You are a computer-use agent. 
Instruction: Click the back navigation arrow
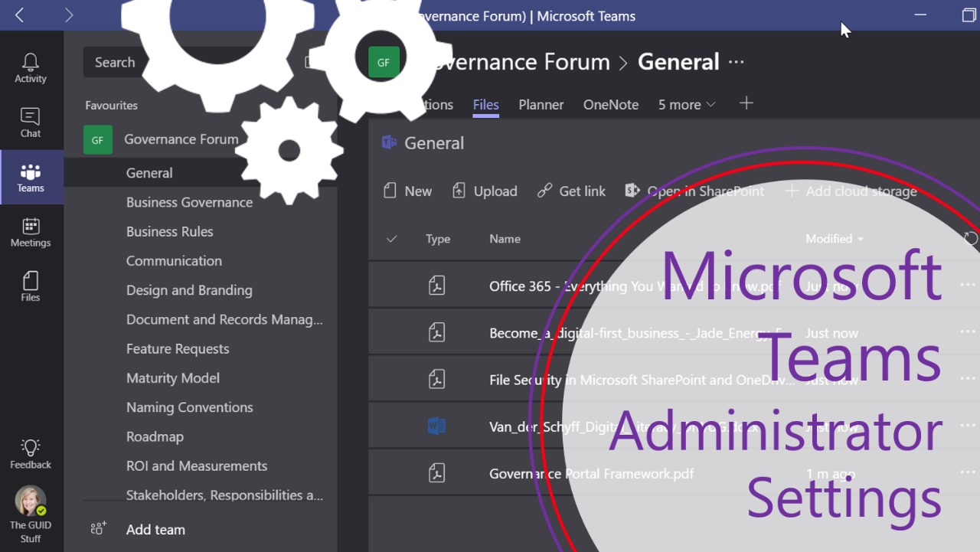coord(20,15)
